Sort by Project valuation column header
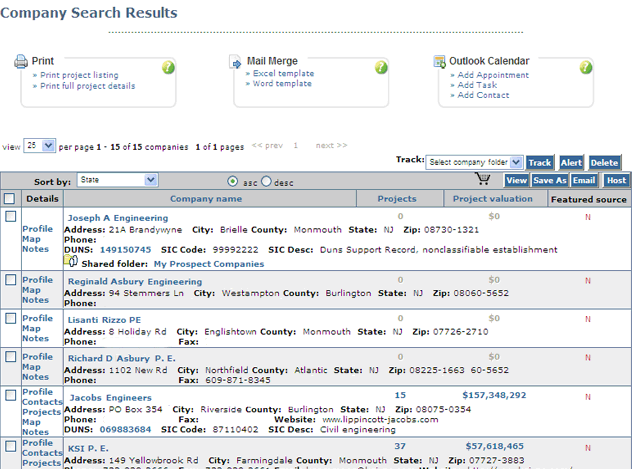 pos(493,199)
